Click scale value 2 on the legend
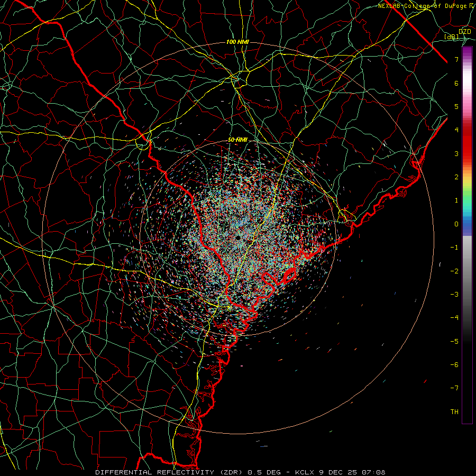This screenshot has width=476, height=476. (456, 177)
